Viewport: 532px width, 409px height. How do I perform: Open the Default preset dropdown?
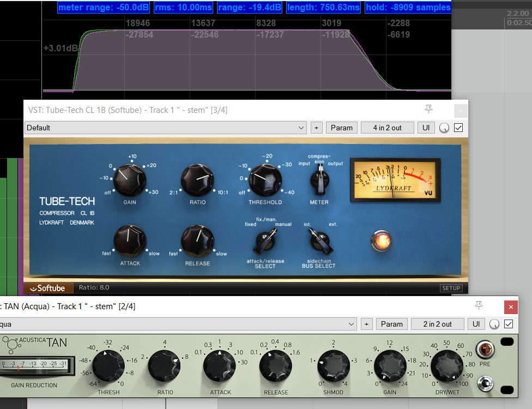[x=166, y=128]
